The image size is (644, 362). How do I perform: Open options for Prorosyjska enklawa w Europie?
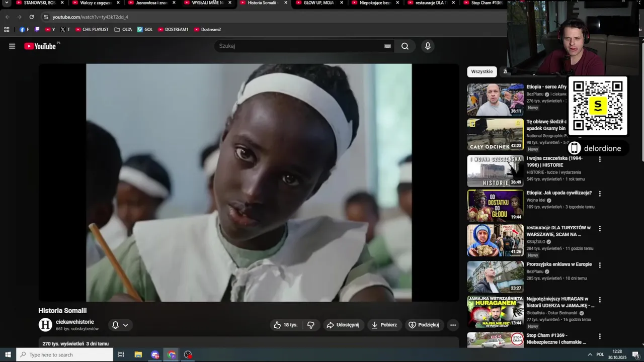pos(599,265)
